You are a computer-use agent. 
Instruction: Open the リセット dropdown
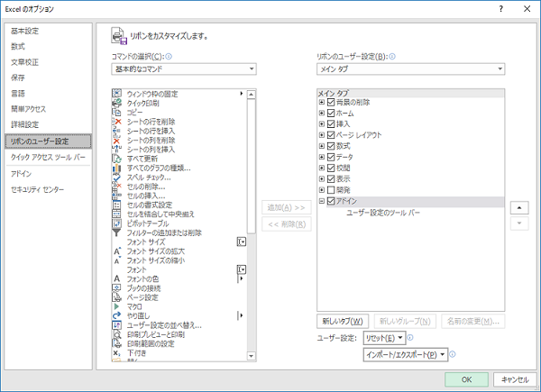(x=384, y=338)
